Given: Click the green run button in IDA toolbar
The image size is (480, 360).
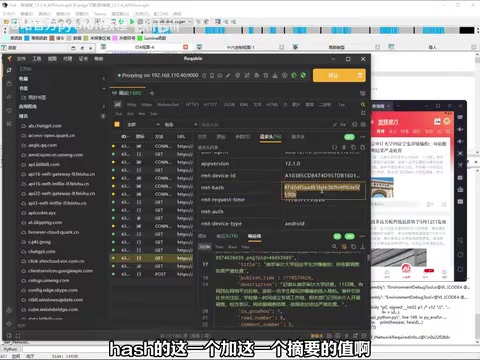Looking at the screenshot, I should click(132, 22).
